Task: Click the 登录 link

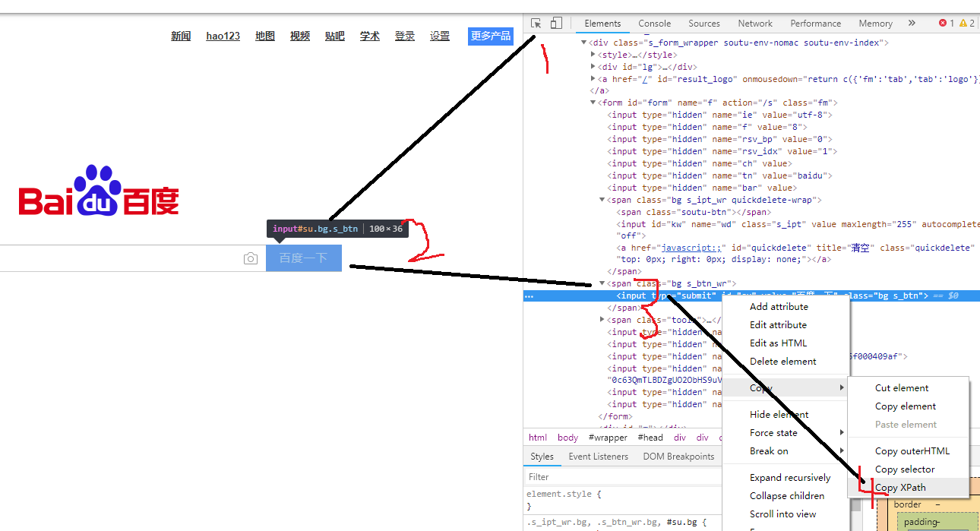Action: pyautogui.click(x=405, y=36)
